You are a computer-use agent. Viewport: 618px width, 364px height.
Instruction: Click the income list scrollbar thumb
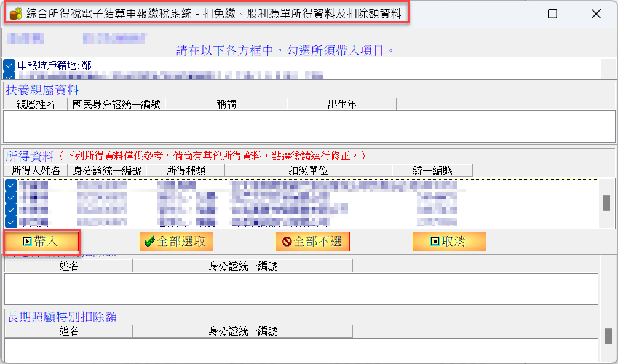coord(606,203)
